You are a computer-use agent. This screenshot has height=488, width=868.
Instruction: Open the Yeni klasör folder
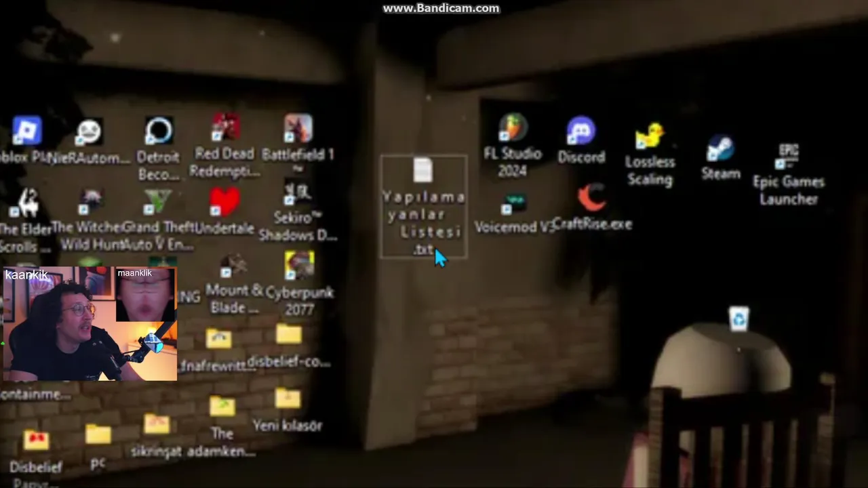(288, 399)
